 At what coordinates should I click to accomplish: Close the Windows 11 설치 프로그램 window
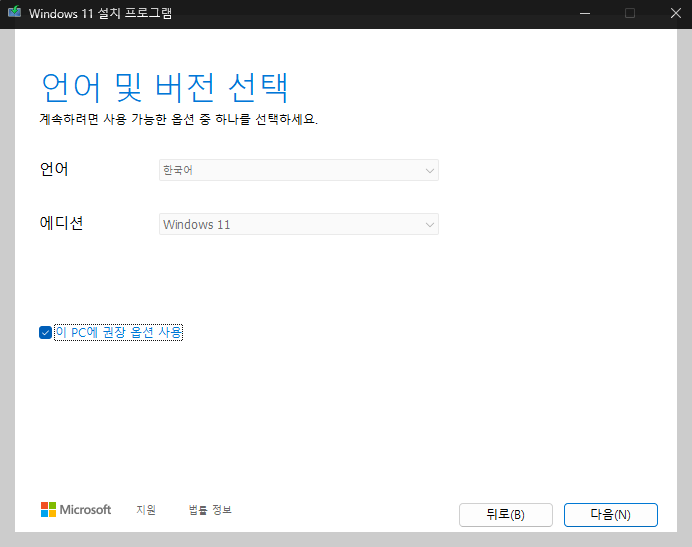click(x=676, y=13)
